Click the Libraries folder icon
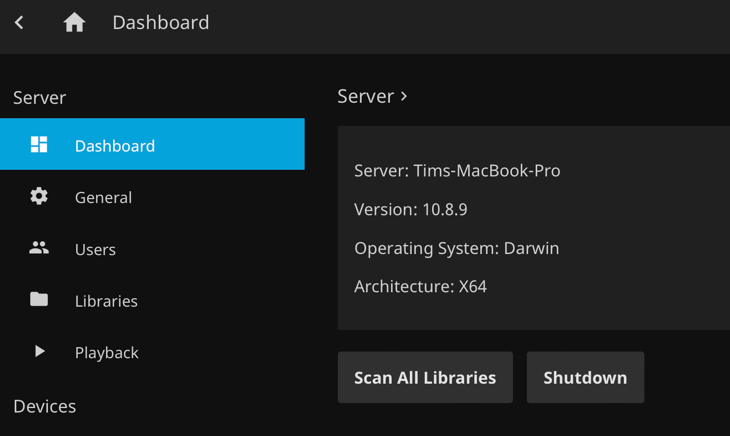This screenshot has width=730, height=436. click(x=39, y=300)
